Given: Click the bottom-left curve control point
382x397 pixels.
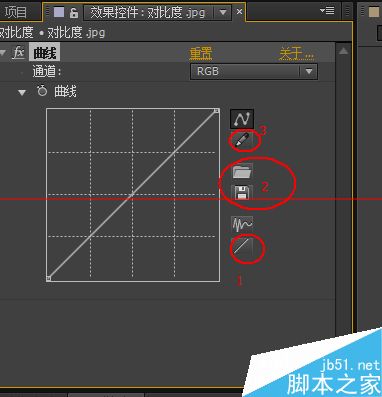Looking at the screenshot, I should [x=48, y=278].
